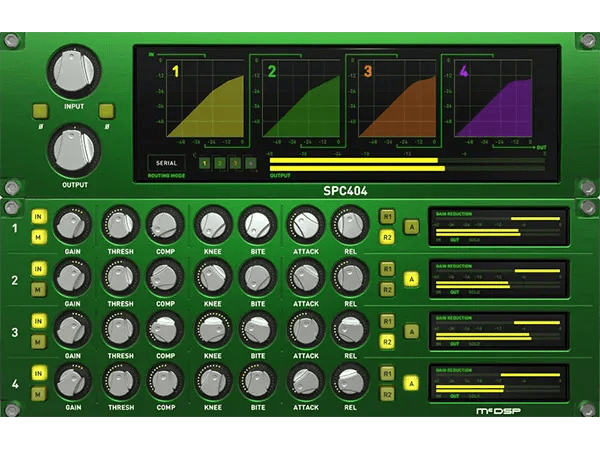Screen dimensions: 600x450
Task: Click band 4 GAIN knob
Action: (x=72, y=382)
